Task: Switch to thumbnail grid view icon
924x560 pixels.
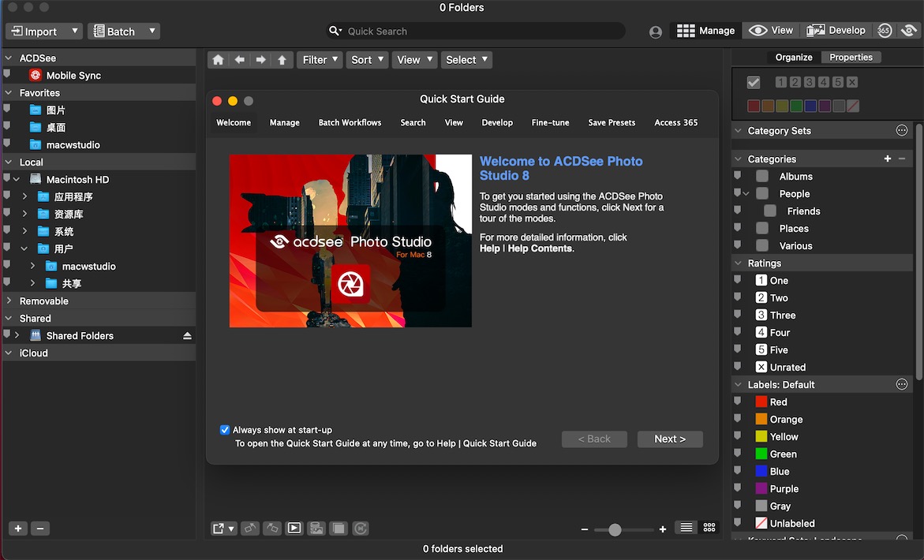Action: [x=709, y=528]
